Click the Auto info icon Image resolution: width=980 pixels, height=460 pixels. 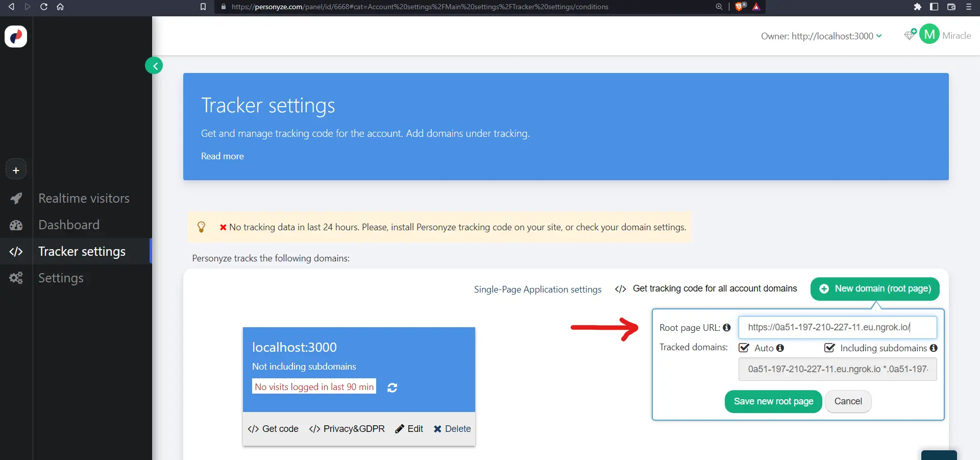pyautogui.click(x=780, y=348)
